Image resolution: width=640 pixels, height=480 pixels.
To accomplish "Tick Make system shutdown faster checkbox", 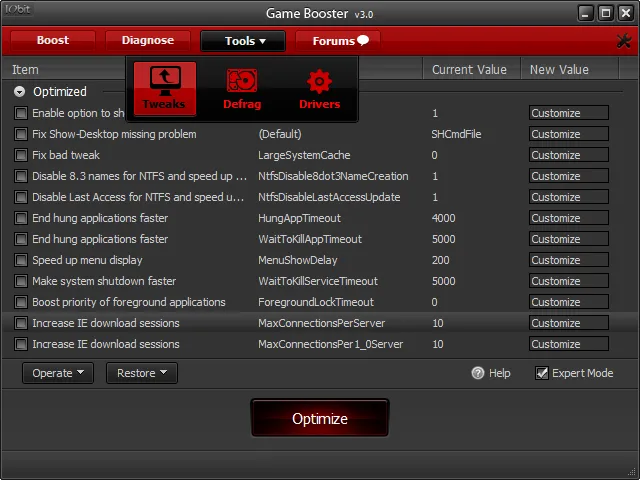I will (21, 281).
